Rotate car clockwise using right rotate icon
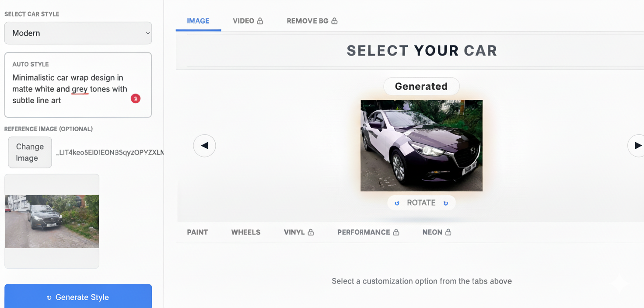This screenshot has width=644, height=308. click(445, 203)
